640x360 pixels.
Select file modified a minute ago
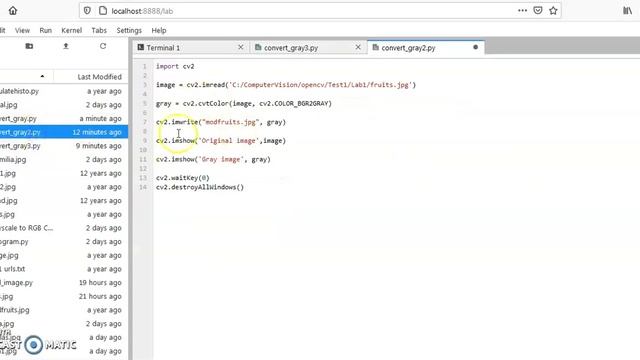click(64, 118)
